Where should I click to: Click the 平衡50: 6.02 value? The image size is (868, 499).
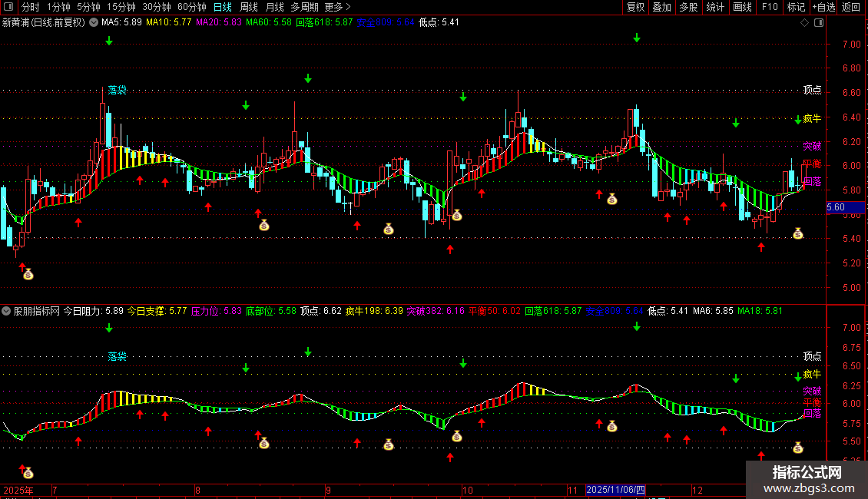(495, 311)
